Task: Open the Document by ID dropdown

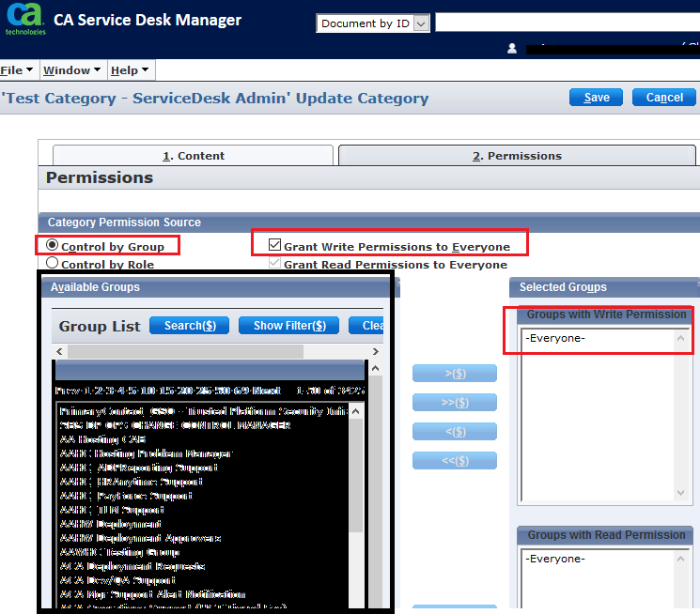Action: point(373,23)
